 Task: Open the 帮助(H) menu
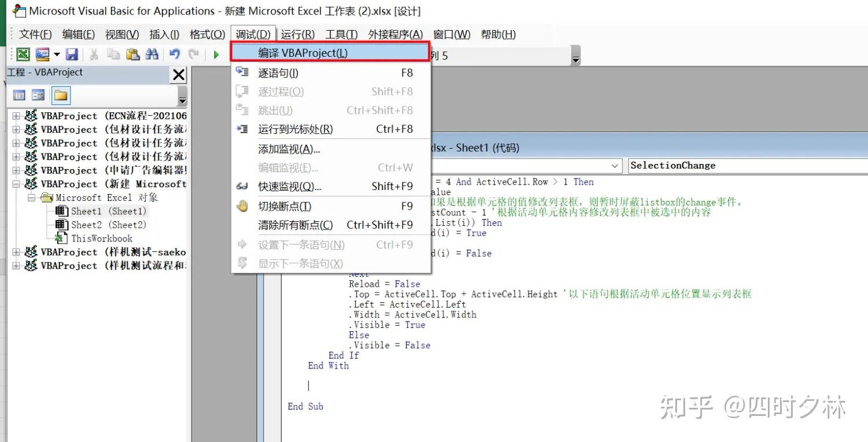click(x=498, y=35)
